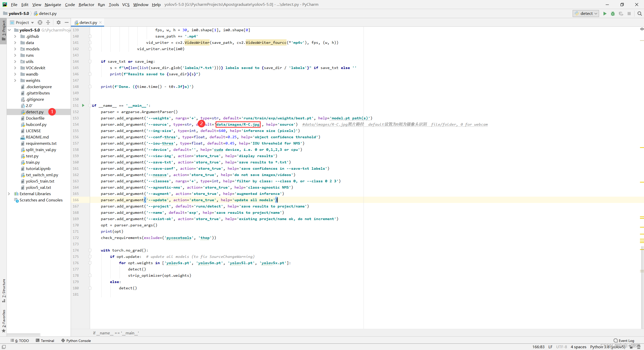Screen dimensions: 644x350
Task: Open the Refactor menu
Action: click(x=86, y=5)
